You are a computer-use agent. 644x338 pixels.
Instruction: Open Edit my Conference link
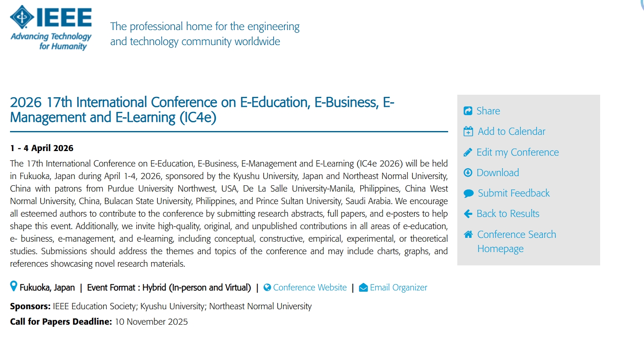coord(517,152)
